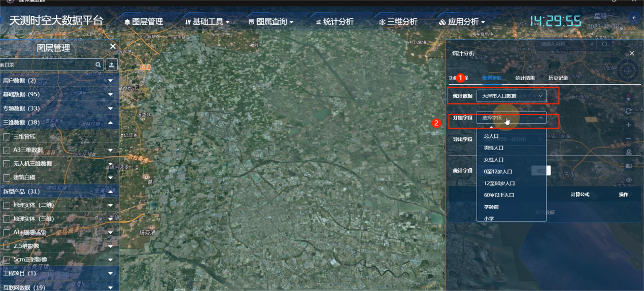Open the 图属查询 menu
644x291 pixels.
point(271,22)
